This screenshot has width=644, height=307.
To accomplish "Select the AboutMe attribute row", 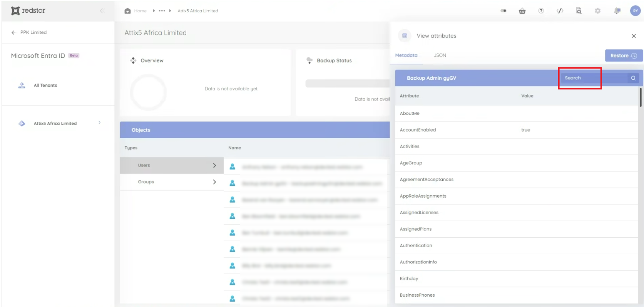I will coord(517,113).
